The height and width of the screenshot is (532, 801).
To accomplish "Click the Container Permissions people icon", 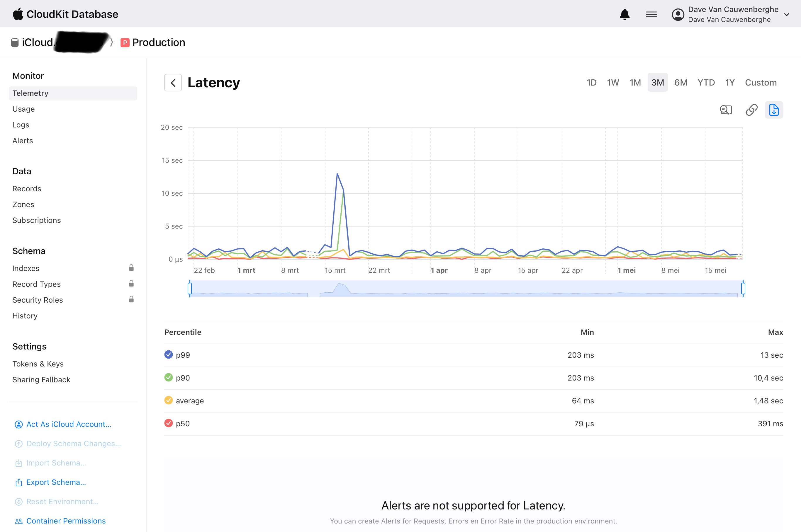I will coord(19,521).
